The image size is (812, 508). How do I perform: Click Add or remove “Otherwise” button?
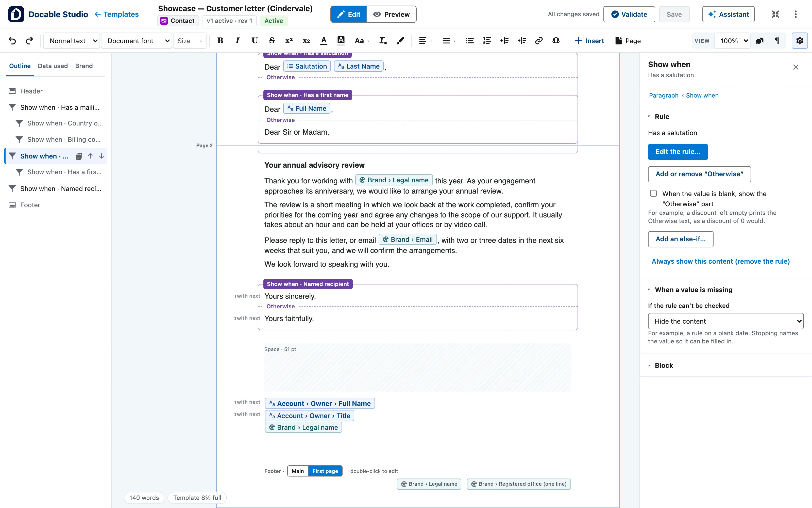pos(699,174)
